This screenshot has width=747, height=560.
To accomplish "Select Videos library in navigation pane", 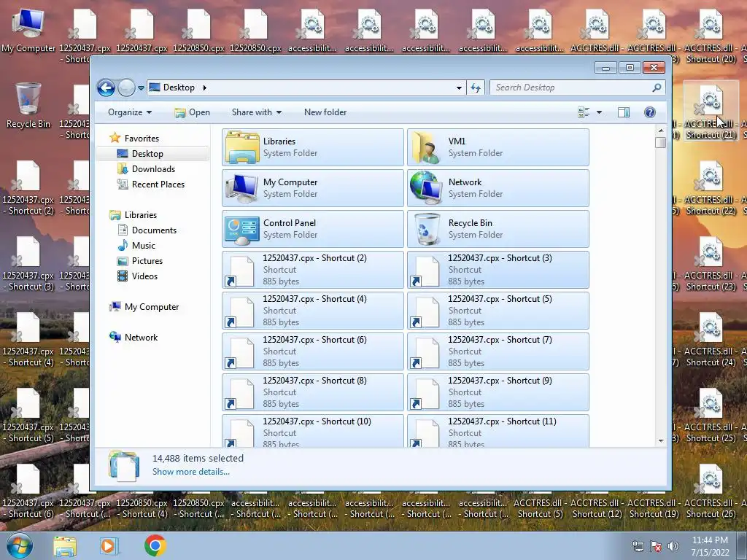I will pyautogui.click(x=144, y=276).
